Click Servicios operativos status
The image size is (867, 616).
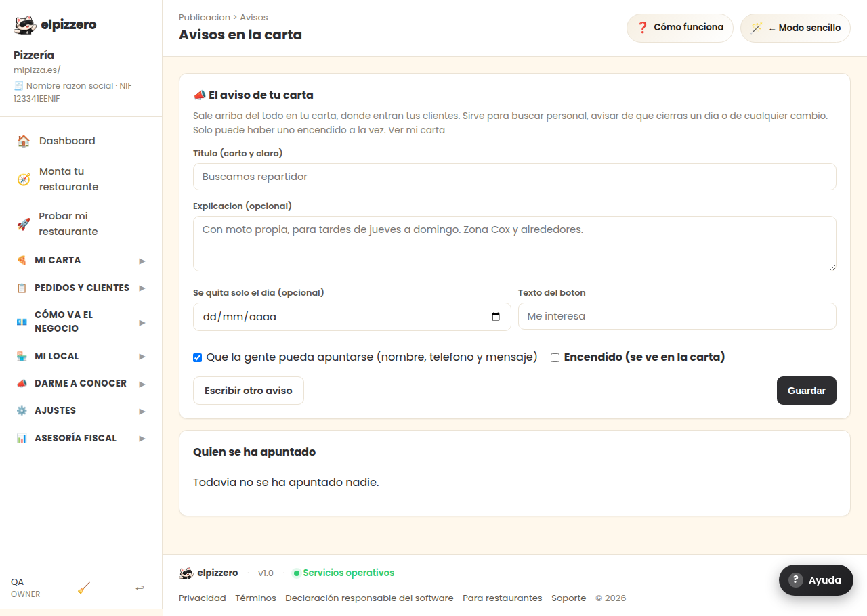click(343, 573)
